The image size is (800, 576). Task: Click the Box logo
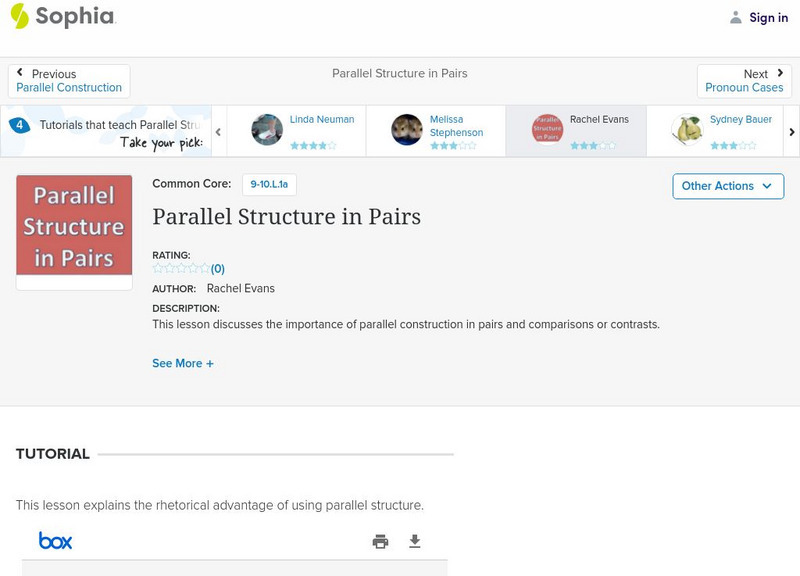point(56,541)
